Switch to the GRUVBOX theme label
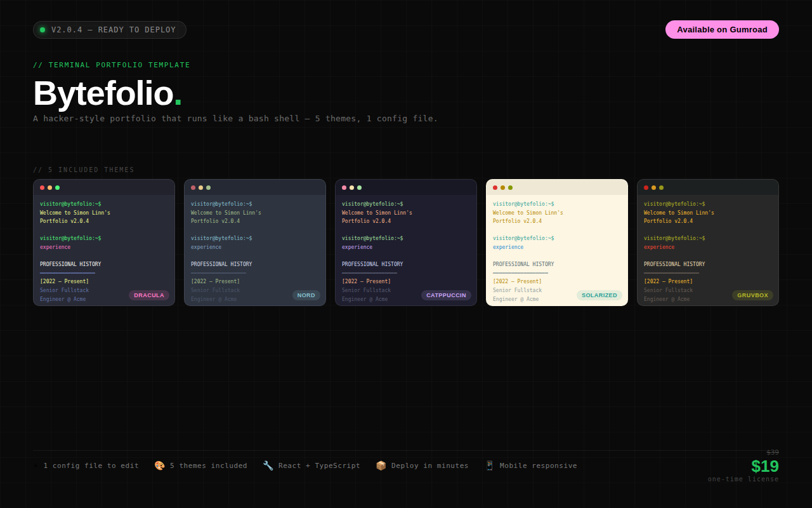Screen dimensions: 812x508 752,295
